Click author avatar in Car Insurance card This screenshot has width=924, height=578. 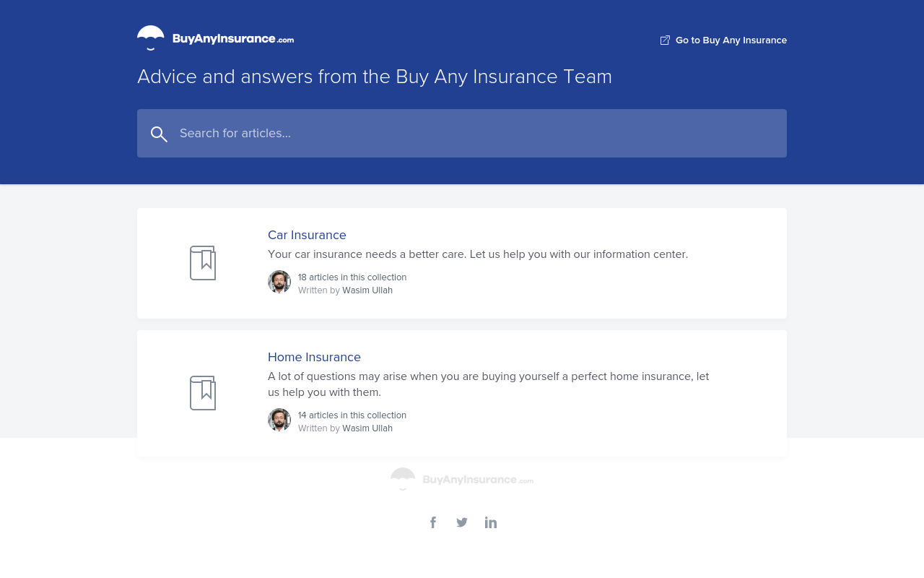[279, 282]
